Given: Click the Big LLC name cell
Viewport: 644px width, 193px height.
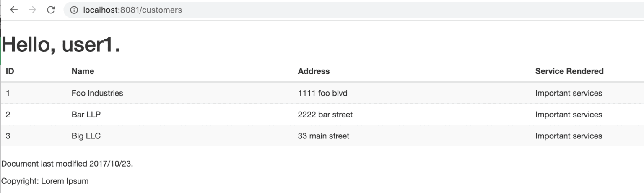Looking at the screenshot, I should click(86, 136).
